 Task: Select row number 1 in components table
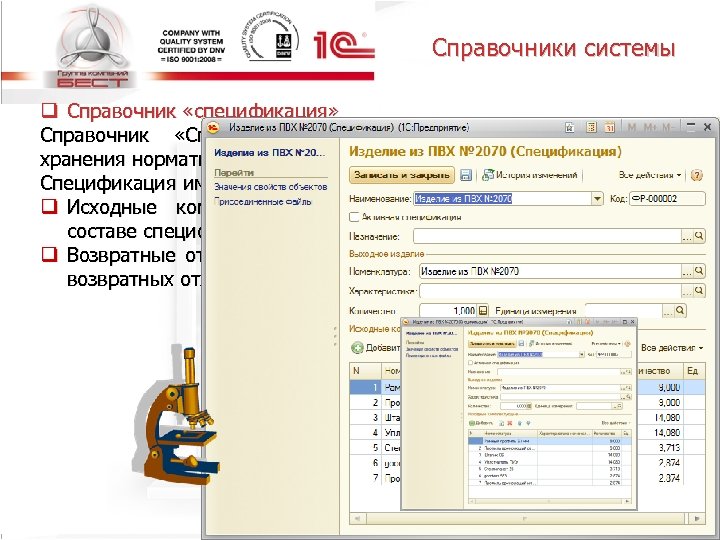366,388
